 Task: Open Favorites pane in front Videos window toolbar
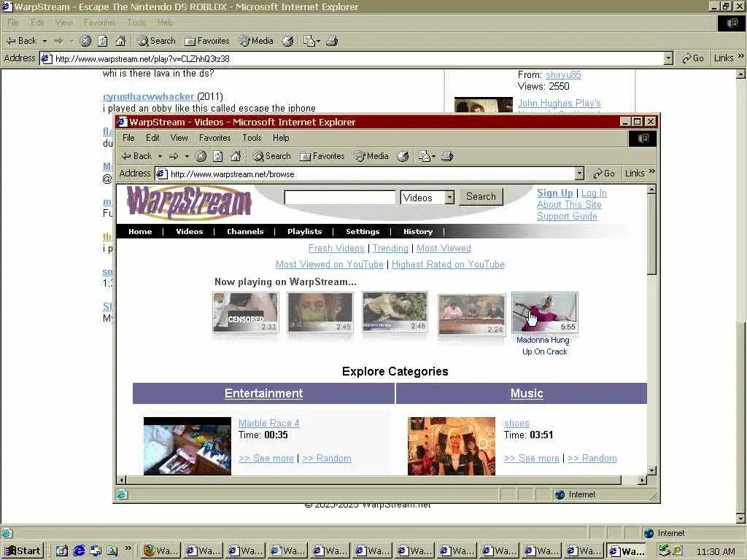(322, 156)
